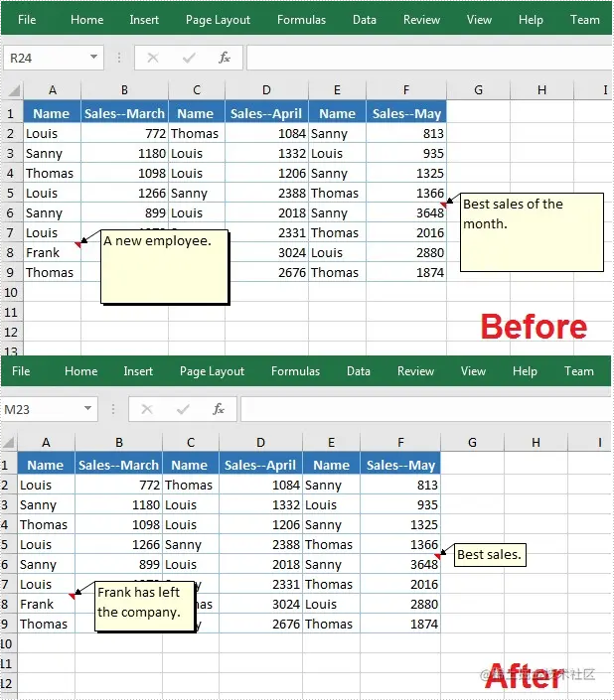Select cell Frank in the Before sheet
The image size is (614, 700).
[x=53, y=252]
